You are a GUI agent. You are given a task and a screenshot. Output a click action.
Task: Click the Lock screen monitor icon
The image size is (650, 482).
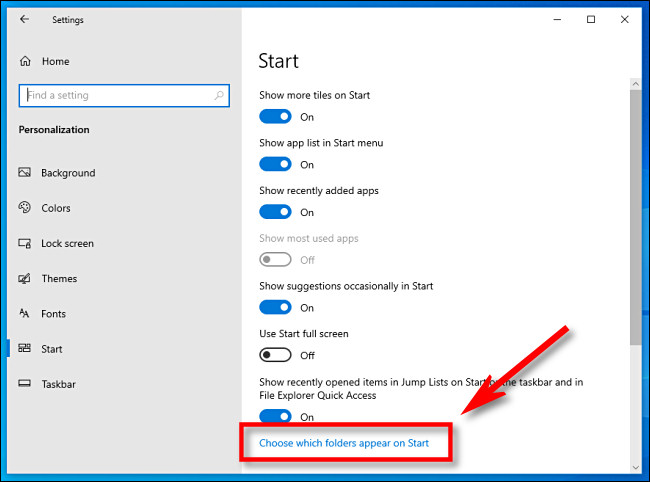25,243
